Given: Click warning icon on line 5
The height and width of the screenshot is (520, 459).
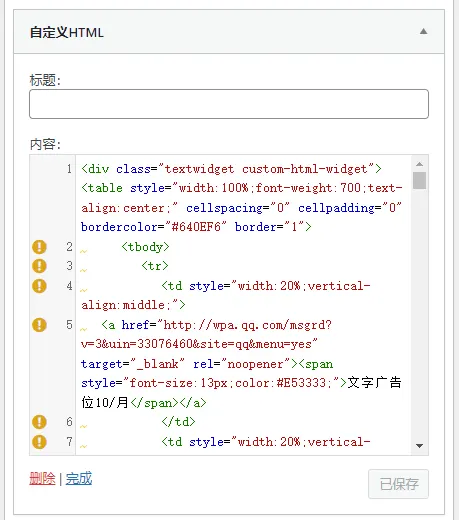Looking at the screenshot, I should coord(39,325).
